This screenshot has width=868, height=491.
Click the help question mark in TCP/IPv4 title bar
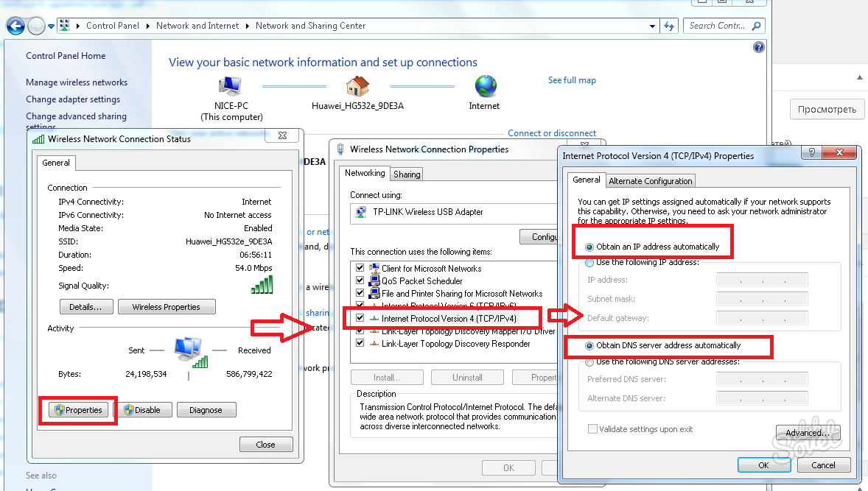click(811, 152)
